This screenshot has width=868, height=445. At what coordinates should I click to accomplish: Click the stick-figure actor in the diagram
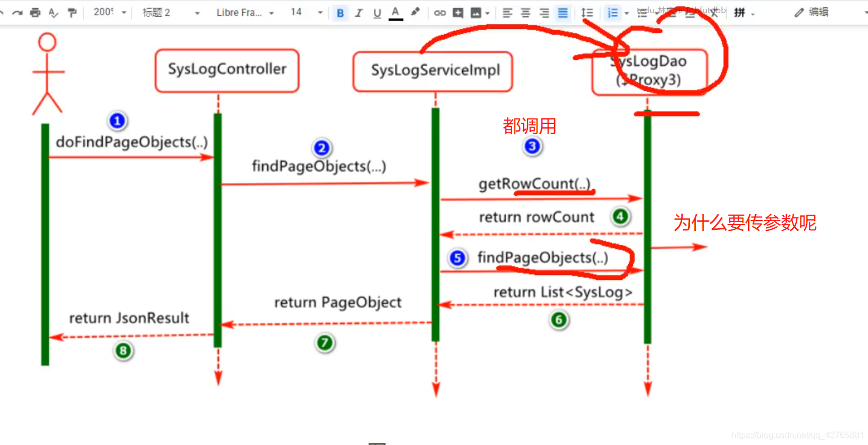48,73
